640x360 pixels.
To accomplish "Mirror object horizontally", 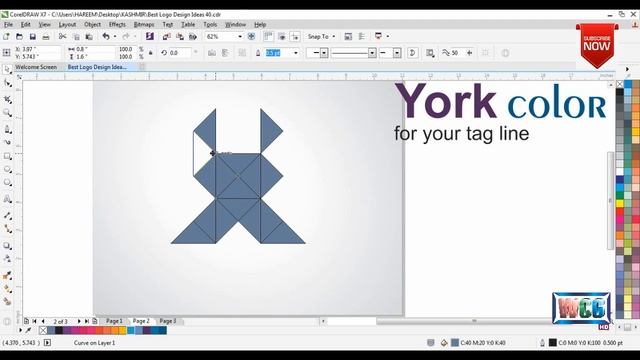I will pyautogui.click(x=212, y=53).
